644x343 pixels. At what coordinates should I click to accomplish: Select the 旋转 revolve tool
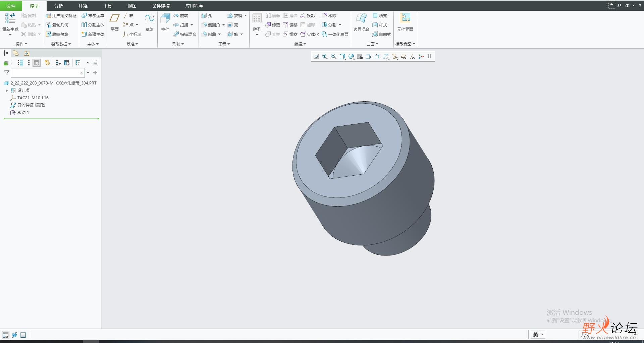[x=181, y=15]
